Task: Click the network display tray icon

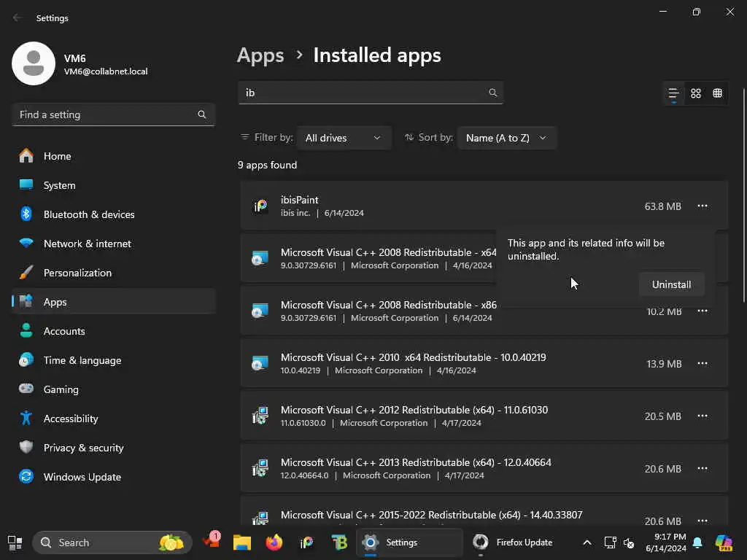Action: pyautogui.click(x=610, y=542)
